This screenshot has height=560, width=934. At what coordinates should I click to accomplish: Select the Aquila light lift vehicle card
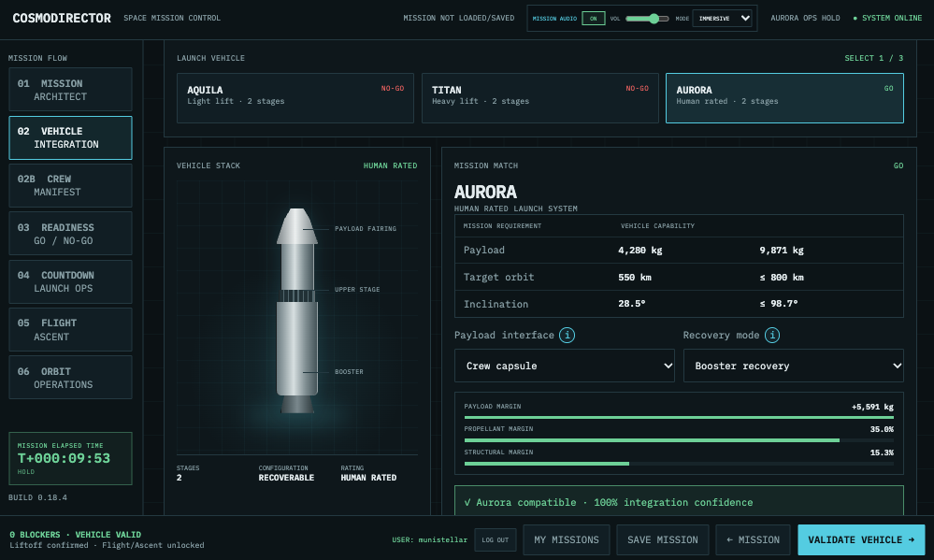click(x=295, y=98)
